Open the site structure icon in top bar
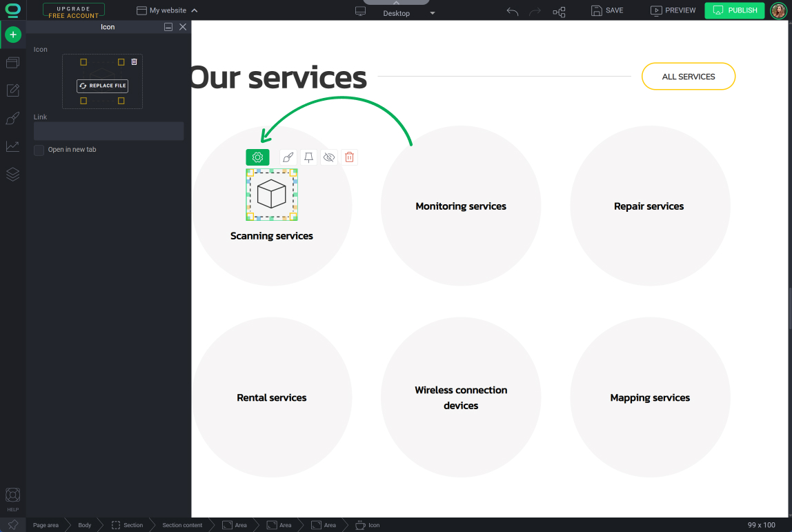Screen dimensions: 792x532 point(559,12)
